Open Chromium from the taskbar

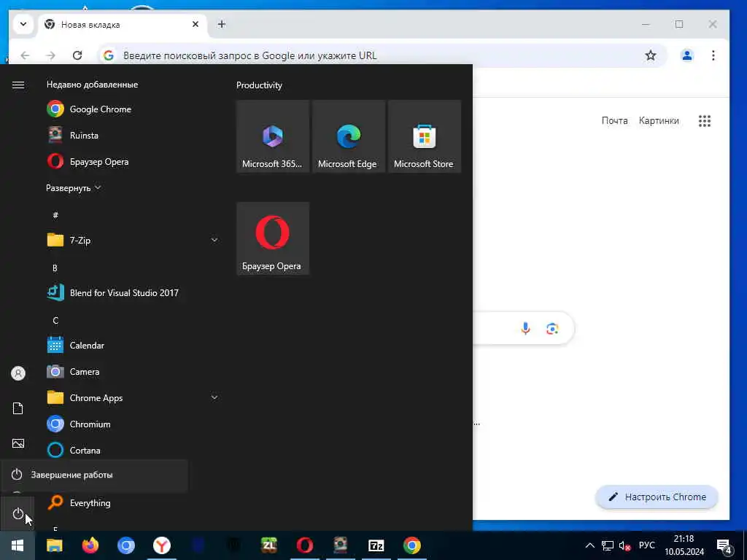click(x=125, y=545)
